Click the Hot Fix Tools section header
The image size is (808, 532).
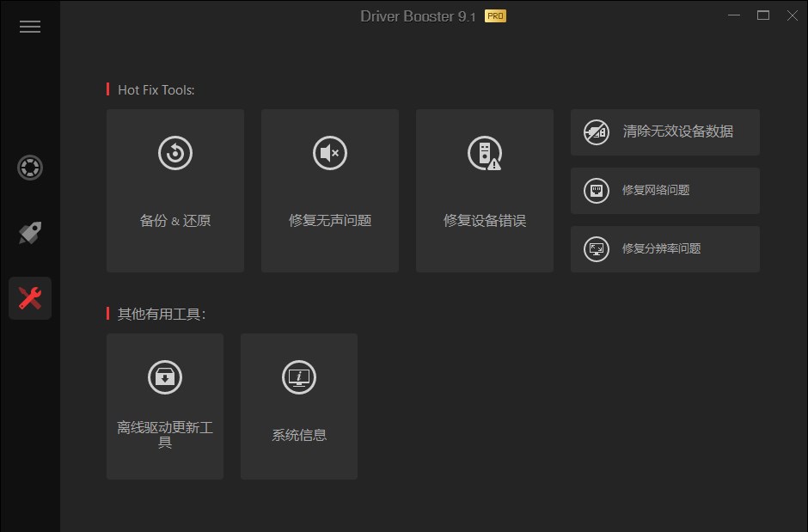point(155,89)
